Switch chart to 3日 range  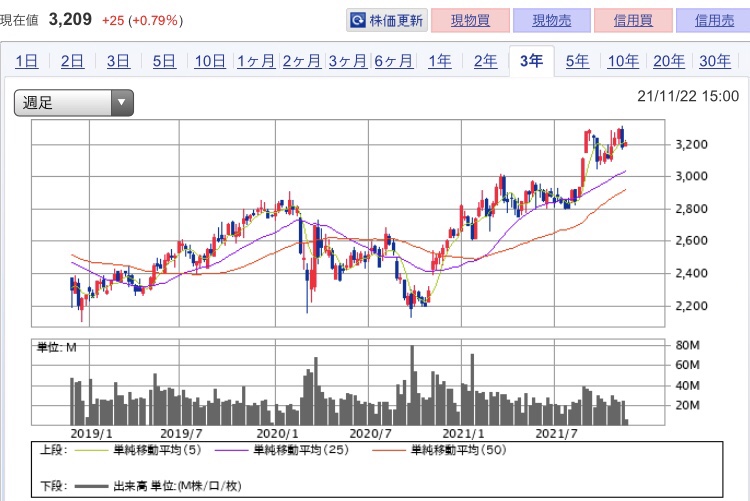click(118, 61)
